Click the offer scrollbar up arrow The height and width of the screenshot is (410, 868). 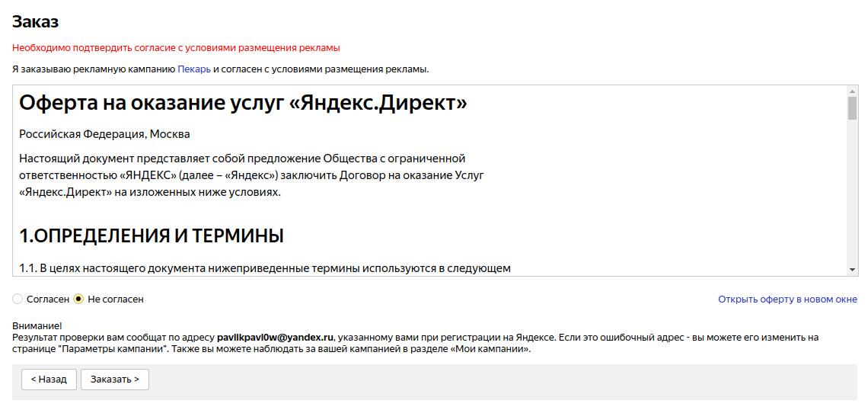[x=852, y=91]
